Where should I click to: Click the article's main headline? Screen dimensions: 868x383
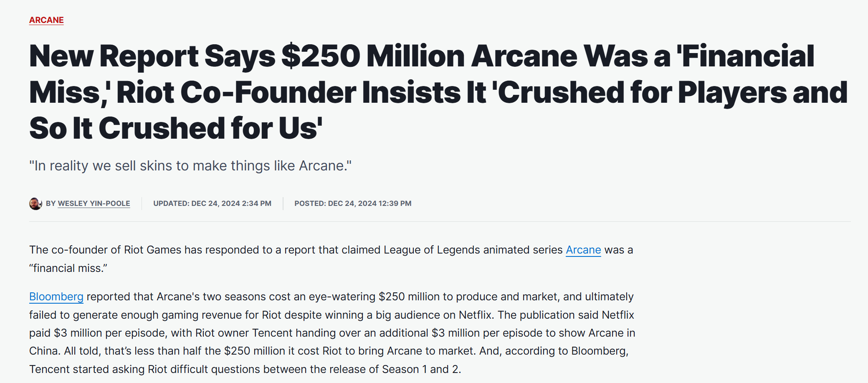click(438, 92)
